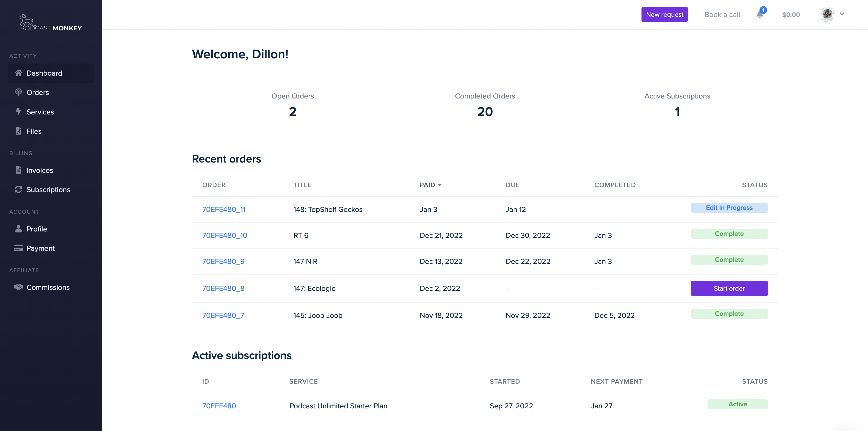Open subscription 70EFE480 link
868x431 pixels.
tap(219, 406)
